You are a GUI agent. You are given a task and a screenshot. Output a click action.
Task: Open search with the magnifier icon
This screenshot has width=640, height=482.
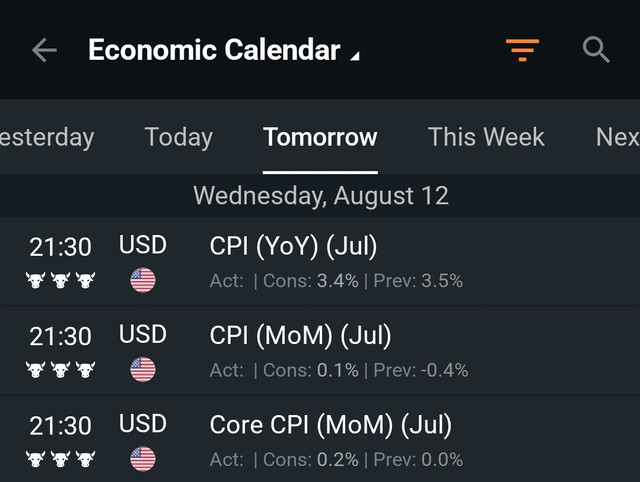(596, 50)
